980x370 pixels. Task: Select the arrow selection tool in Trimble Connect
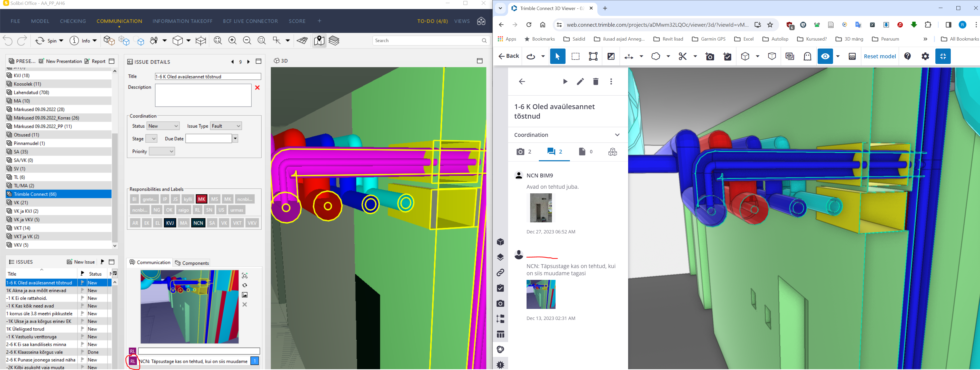(x=557, y=56)
